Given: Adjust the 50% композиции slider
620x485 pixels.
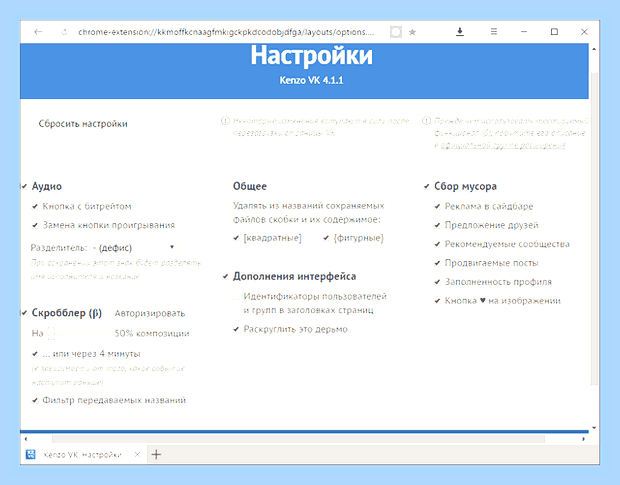Looking at the screenshot, I should [x=79, y=334].
